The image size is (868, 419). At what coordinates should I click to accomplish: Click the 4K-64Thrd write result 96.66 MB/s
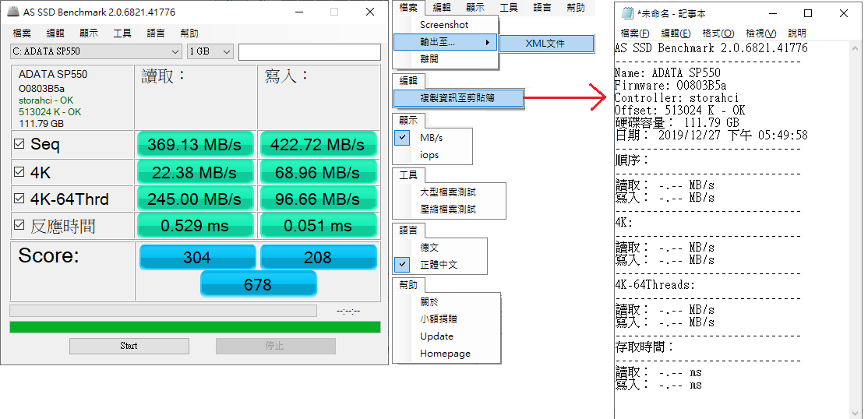point(318,199)
